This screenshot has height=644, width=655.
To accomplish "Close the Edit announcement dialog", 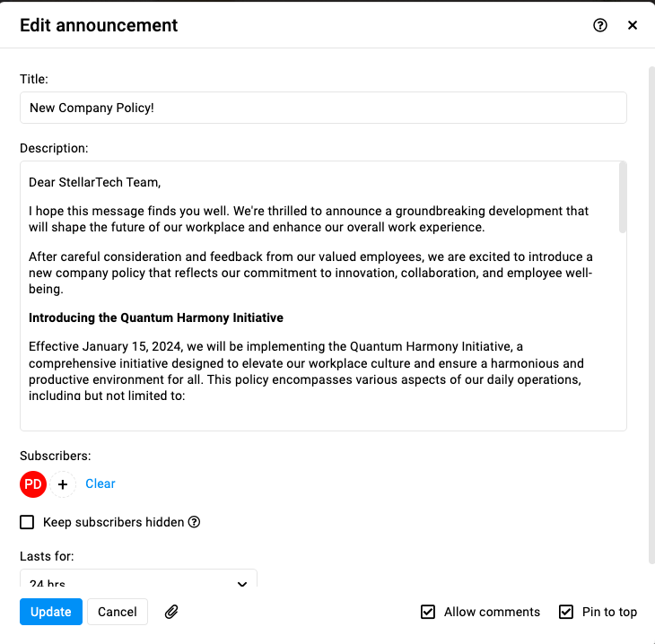I will pyautogui.click(x=633, y=25).
